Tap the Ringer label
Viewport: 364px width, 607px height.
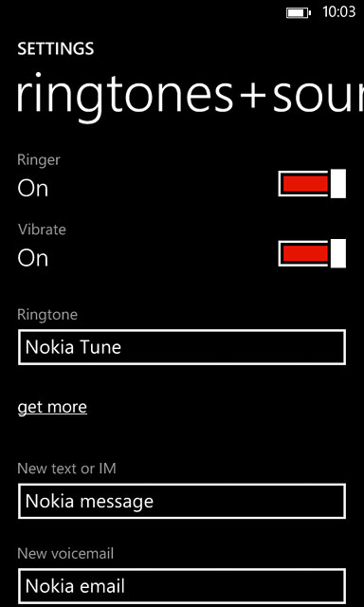(39, 160)
